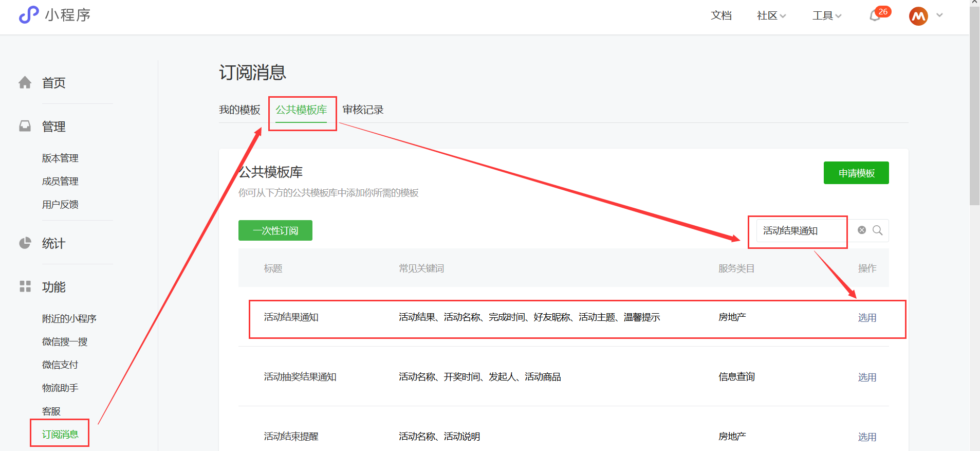
Task: Expand the 社区 dropdown menu
Action: click(x=771, y=15)
